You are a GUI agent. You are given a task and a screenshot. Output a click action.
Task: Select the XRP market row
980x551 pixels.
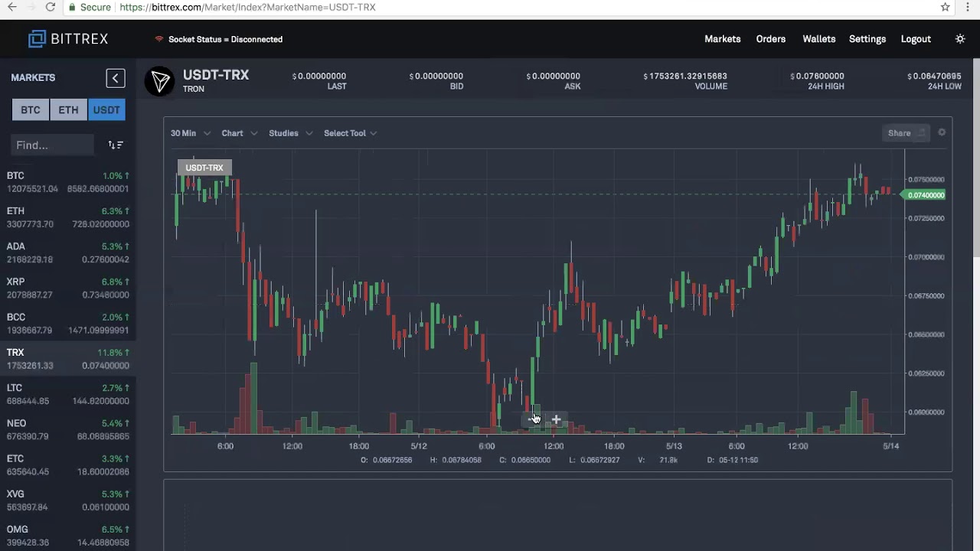(x=68, y=288)
